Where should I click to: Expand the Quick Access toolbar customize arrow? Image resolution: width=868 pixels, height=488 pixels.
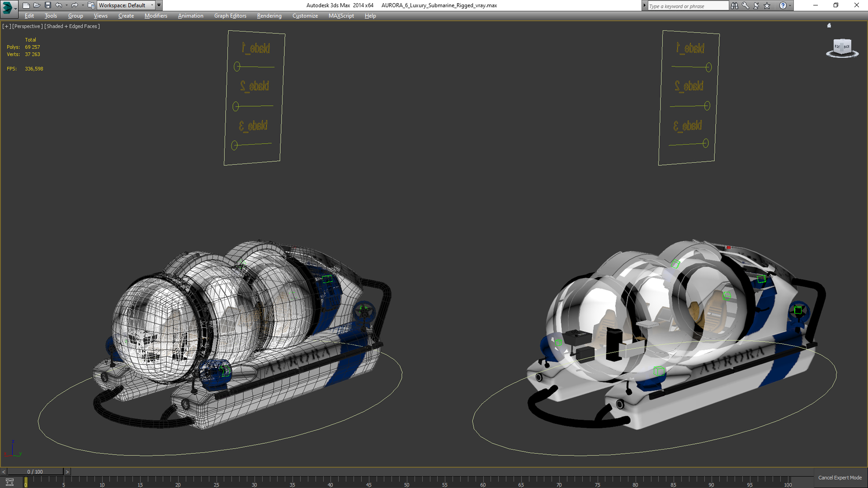(x=159, y=5)
